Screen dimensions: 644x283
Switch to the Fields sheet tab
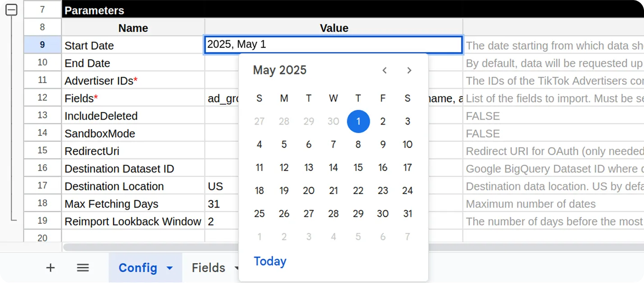[209, 268]
